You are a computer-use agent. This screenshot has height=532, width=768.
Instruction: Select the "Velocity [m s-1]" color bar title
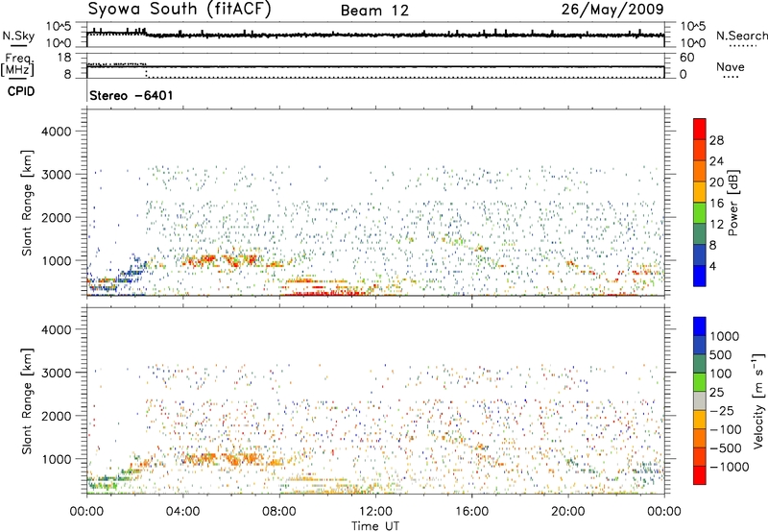(x=758, y=401)
